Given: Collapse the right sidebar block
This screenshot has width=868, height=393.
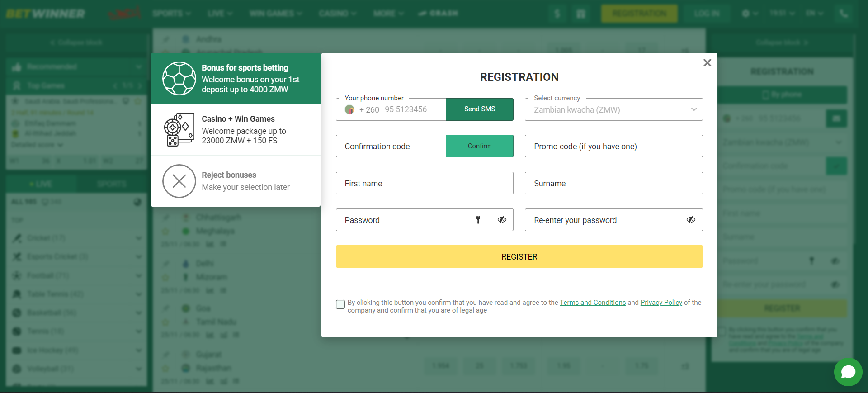Looking at the screenshot, I should (782, 43).
